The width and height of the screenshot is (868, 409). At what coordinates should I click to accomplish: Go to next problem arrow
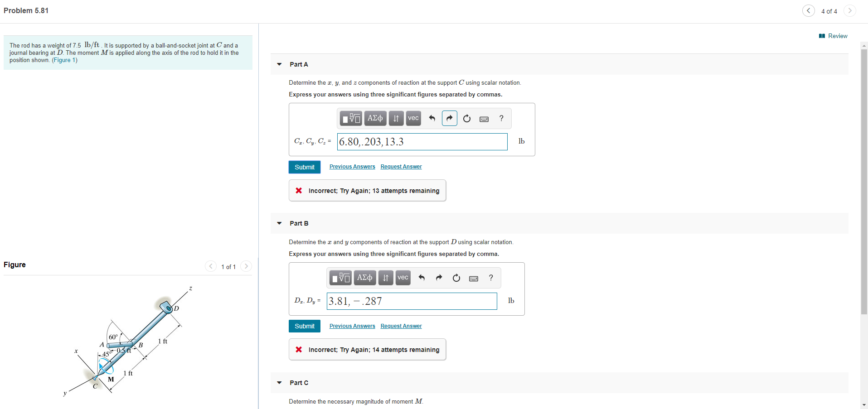pyautogui.click(x=850, y=11)
